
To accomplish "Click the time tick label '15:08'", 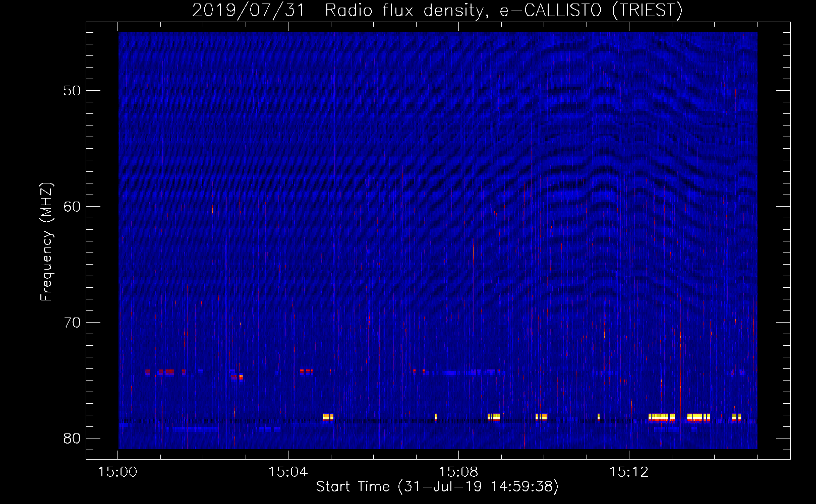I will 458,472.
